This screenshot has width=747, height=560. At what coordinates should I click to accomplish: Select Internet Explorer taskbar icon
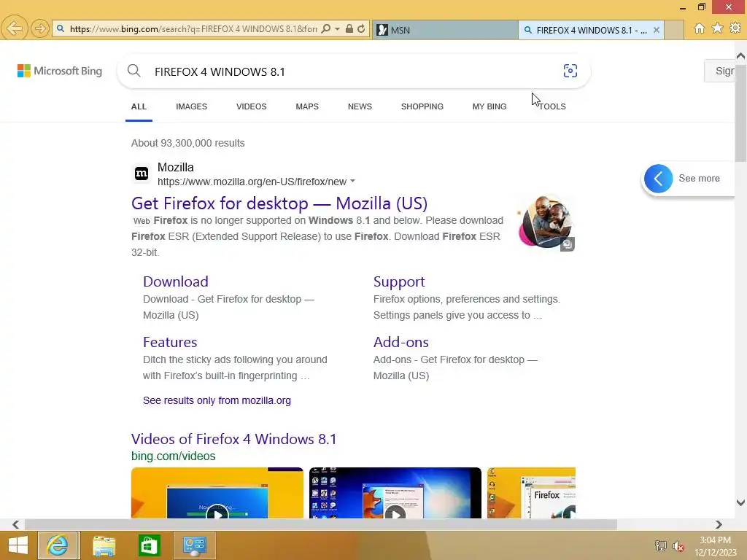click(x=58, y=545)
